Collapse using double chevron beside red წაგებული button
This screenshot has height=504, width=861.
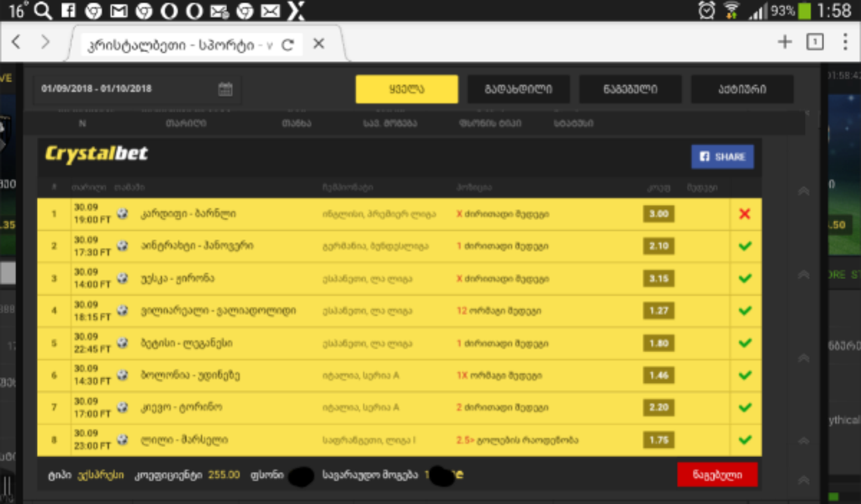tap(803, 480)
